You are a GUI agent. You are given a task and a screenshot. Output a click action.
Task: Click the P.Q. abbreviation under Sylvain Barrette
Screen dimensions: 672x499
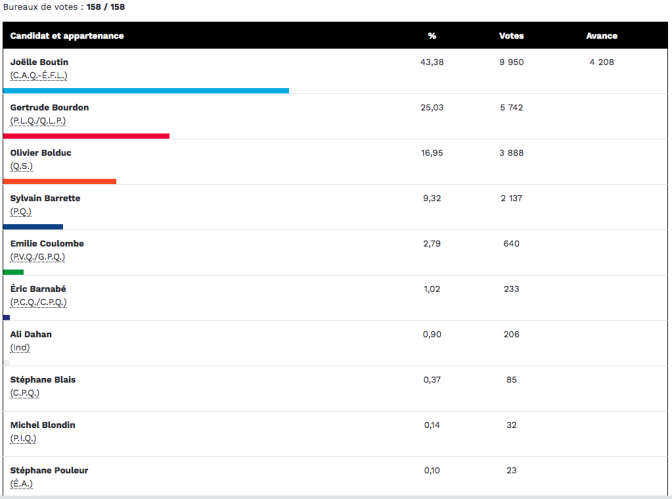click(x=21, y=212)
